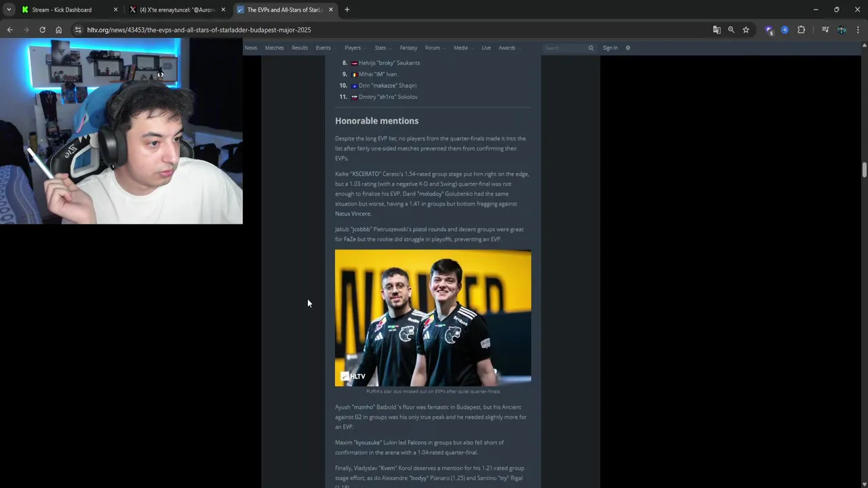The image size is (868, 488).
Task: Close the Stream - Kick Dashboard tab
Action: click(115, 9)
